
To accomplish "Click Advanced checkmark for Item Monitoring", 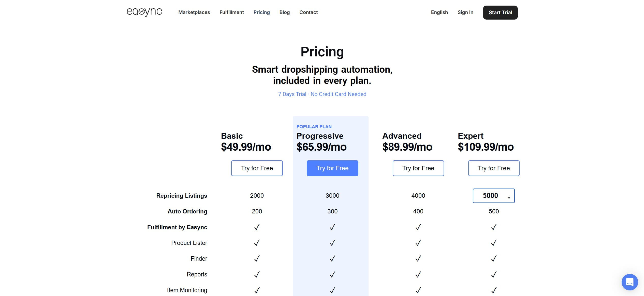I will (x=418, y=290).
